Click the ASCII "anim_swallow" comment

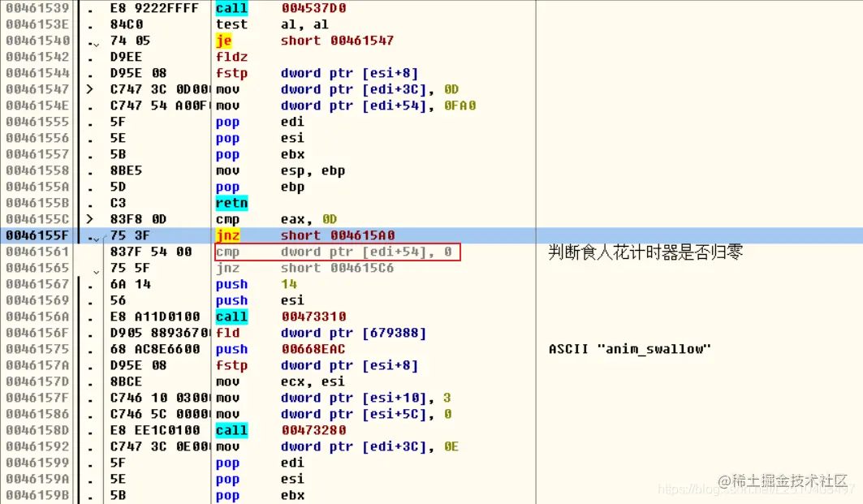(x=630, y=349)
